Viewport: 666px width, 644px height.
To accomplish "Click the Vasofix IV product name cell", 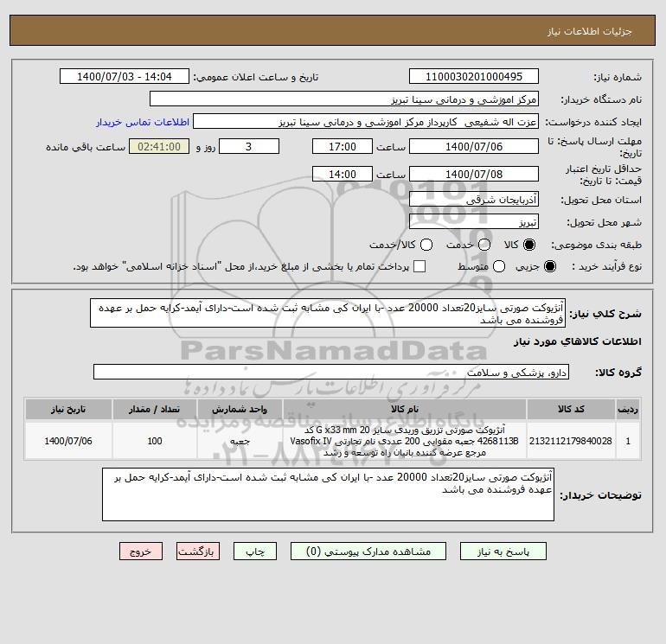I will pos(405,441).
